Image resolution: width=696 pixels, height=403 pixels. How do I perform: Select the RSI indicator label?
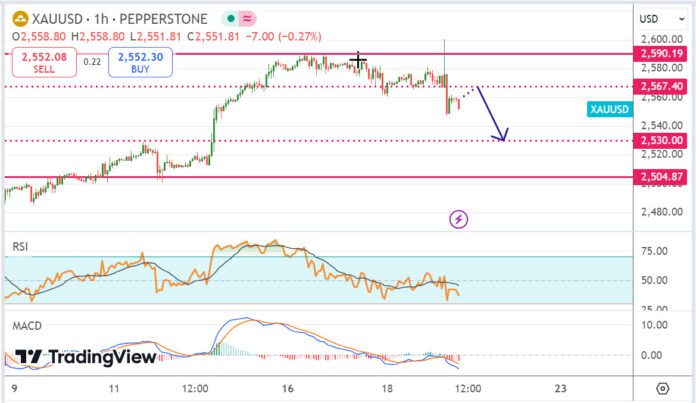[20, 245]
